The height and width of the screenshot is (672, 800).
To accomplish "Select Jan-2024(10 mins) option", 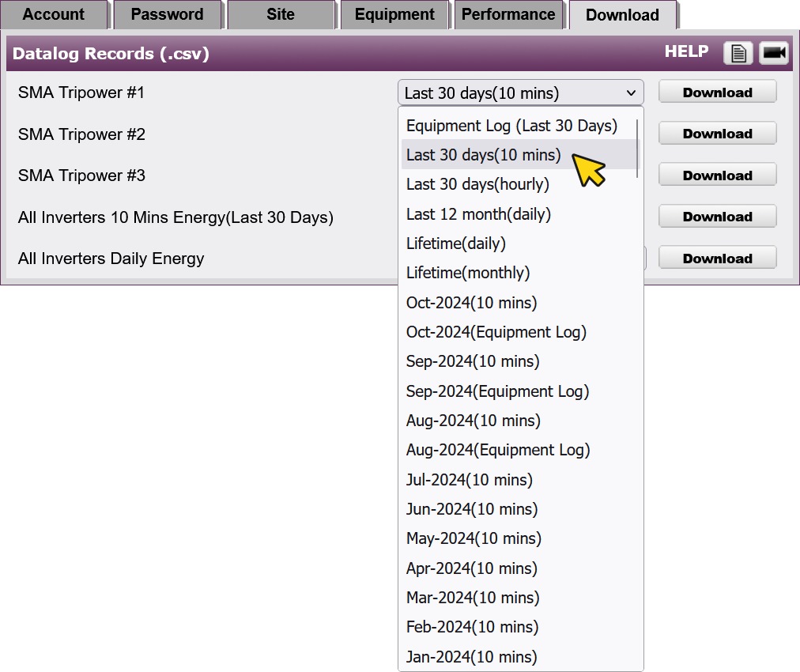I will [x=471, y=656].
